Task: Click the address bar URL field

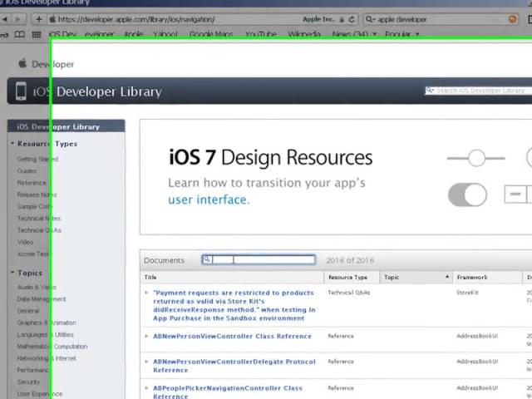Action: click(202, 19)
